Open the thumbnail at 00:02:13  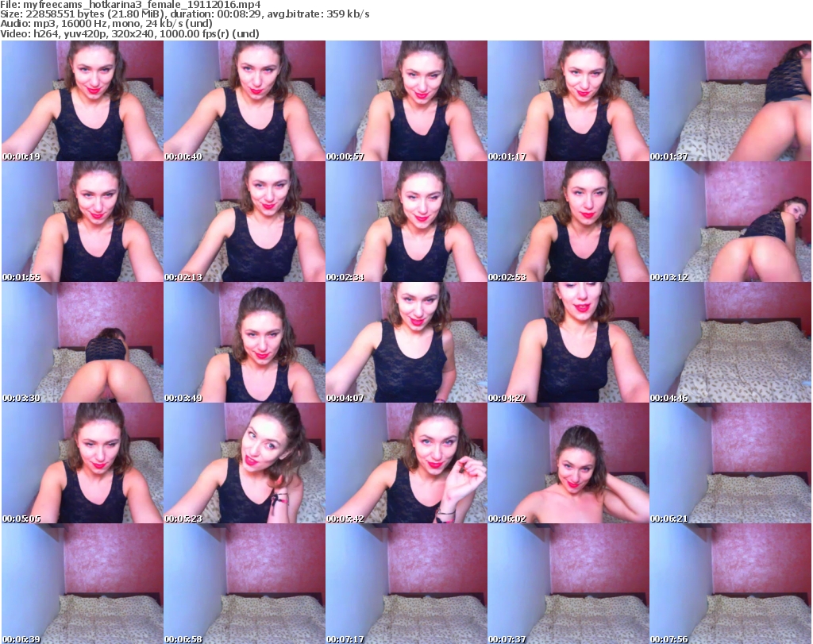point(245,222)
